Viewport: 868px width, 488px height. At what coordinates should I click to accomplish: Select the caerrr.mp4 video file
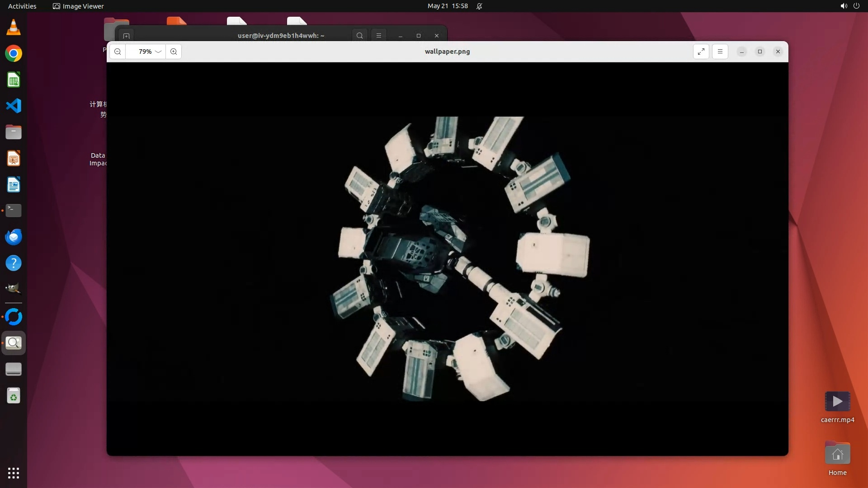pos(837,402)
